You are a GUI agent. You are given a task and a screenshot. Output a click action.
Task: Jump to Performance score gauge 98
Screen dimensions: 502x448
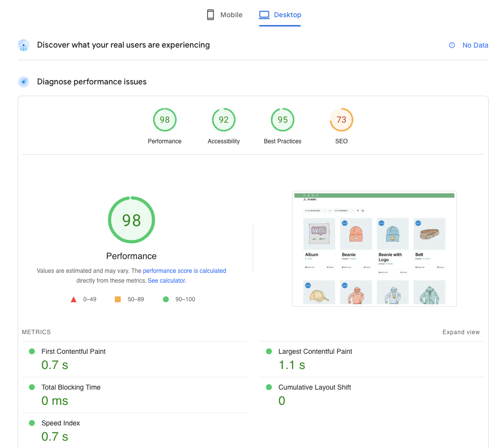click(164, 120)
